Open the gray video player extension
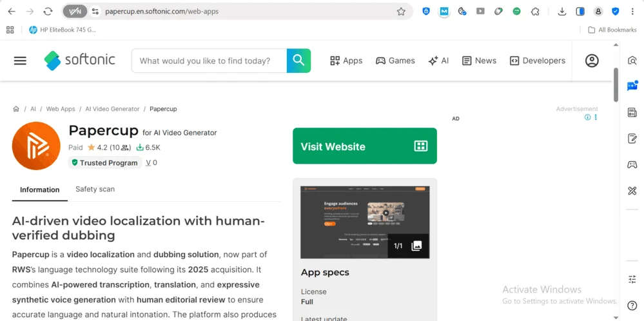This screenshot has width=644, height=321. coord(480,12)
